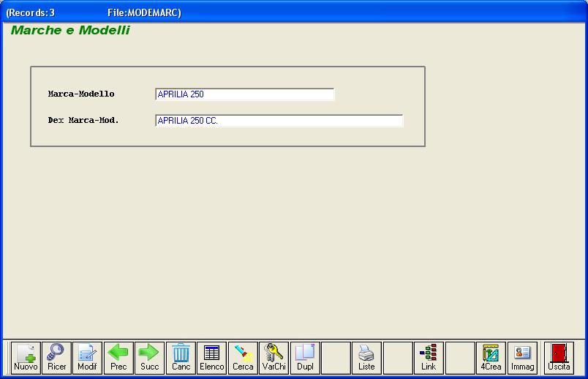Click the Marche e Modelli heading

70,30
